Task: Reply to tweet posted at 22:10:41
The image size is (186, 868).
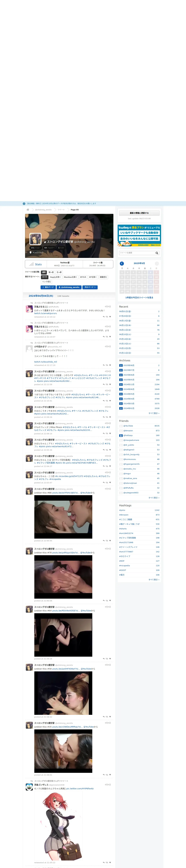Action: (x=104, y=401)
